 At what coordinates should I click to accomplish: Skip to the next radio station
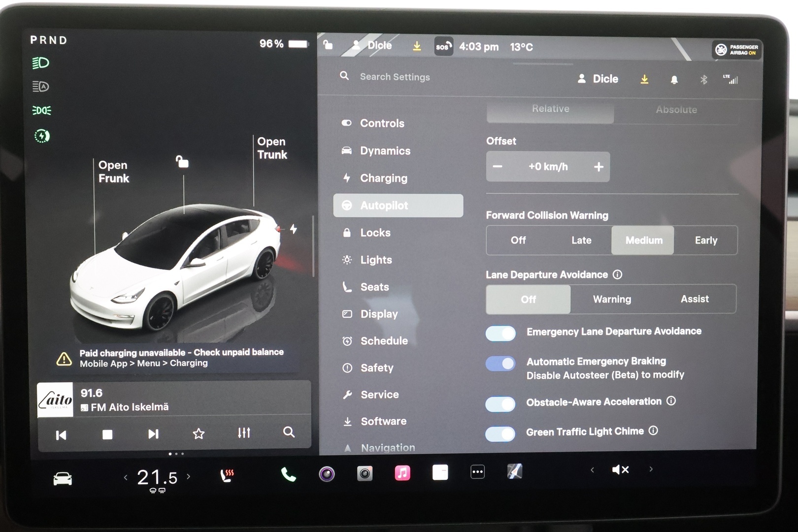point(153,434)
